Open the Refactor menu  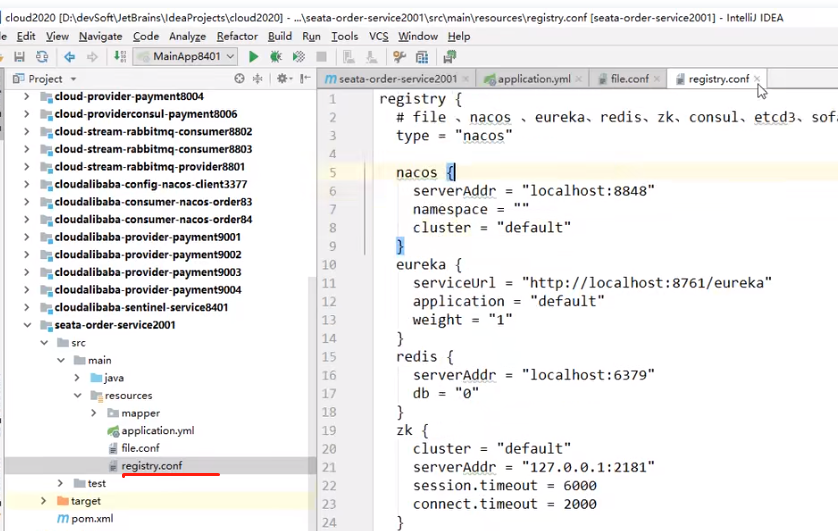tap(237, 36)
